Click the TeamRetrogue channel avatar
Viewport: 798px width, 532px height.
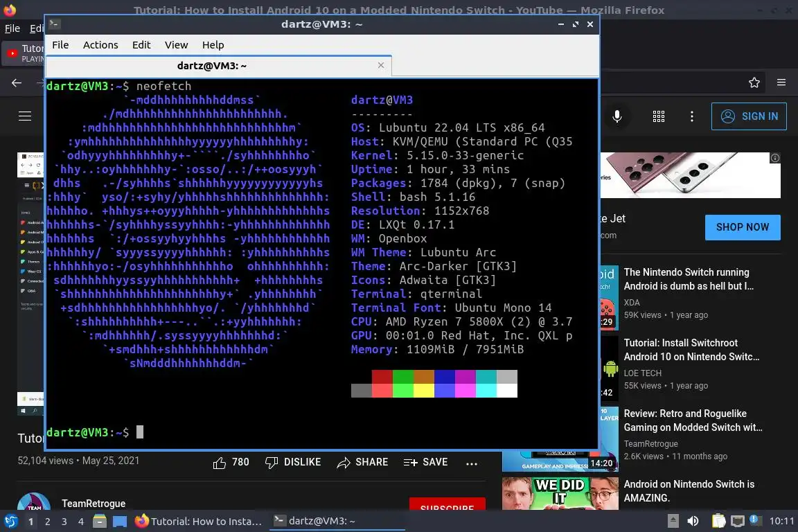point(33,502)
